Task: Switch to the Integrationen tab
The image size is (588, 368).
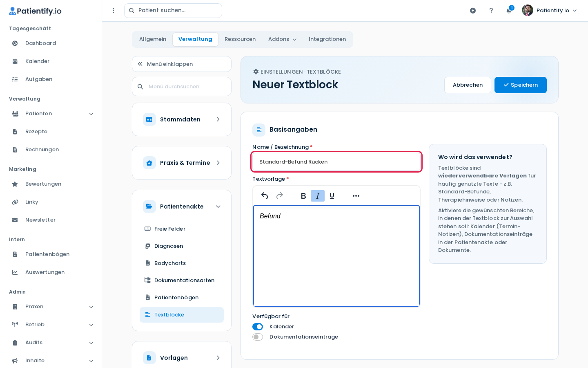Action: pos(327,39)
